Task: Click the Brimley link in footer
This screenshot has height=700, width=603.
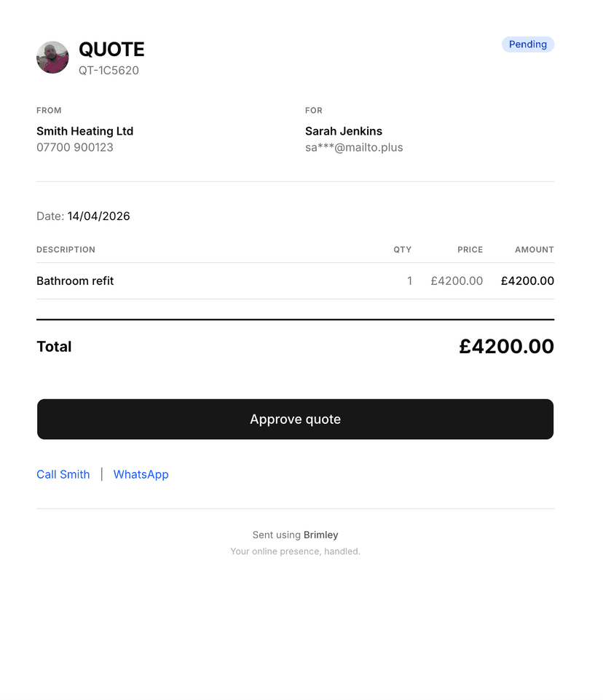Action: (x=320, y=535)
